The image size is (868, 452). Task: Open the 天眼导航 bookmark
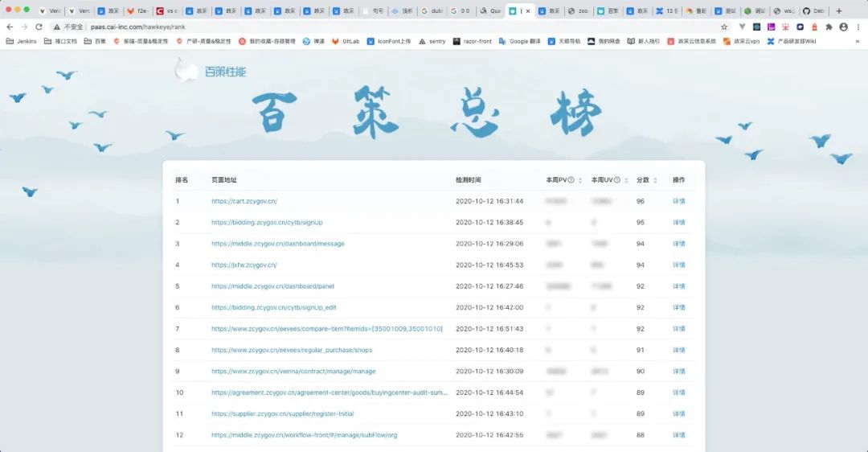click(x=564, y=41)
